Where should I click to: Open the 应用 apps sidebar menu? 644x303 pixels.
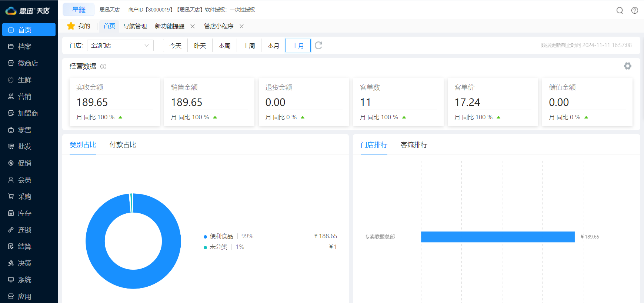29,296
